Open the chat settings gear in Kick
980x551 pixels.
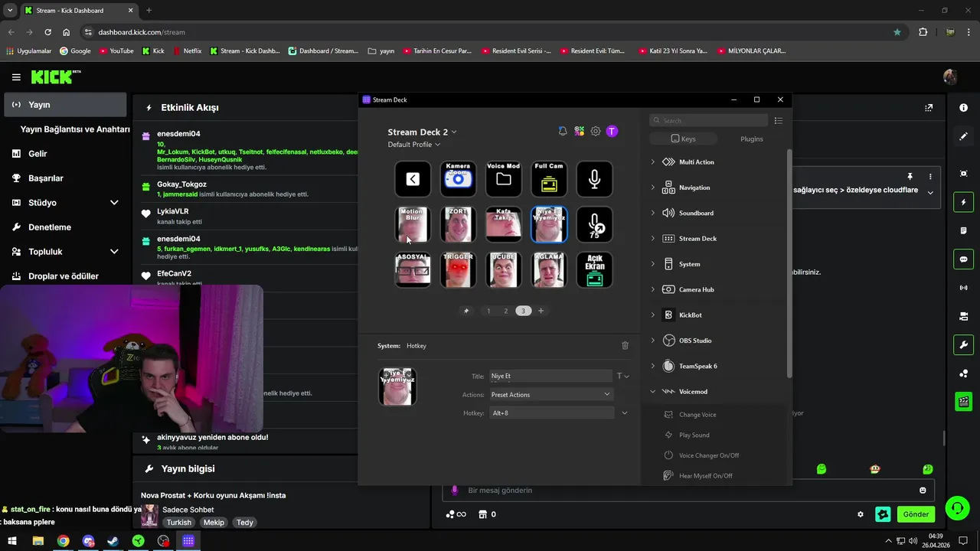[x=861, y=514]
